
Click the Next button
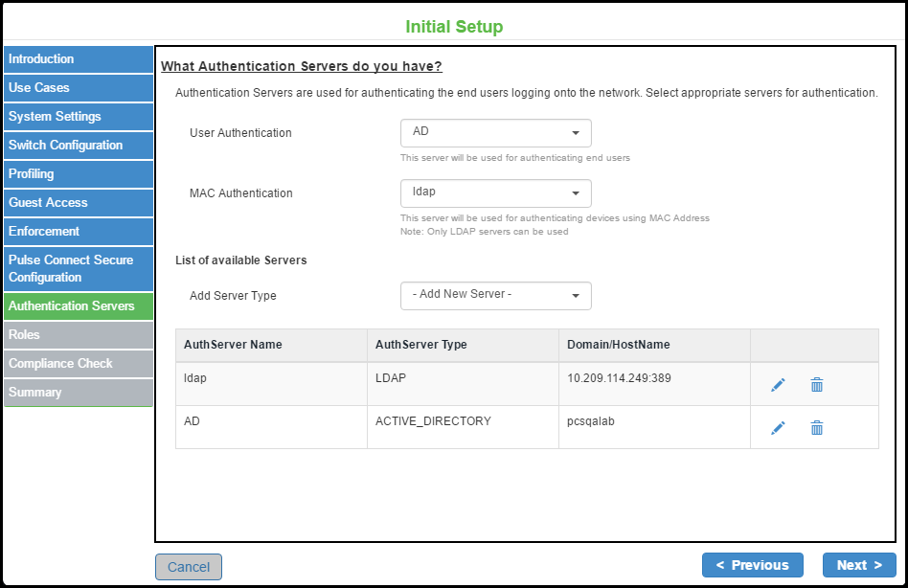point(859,565)
